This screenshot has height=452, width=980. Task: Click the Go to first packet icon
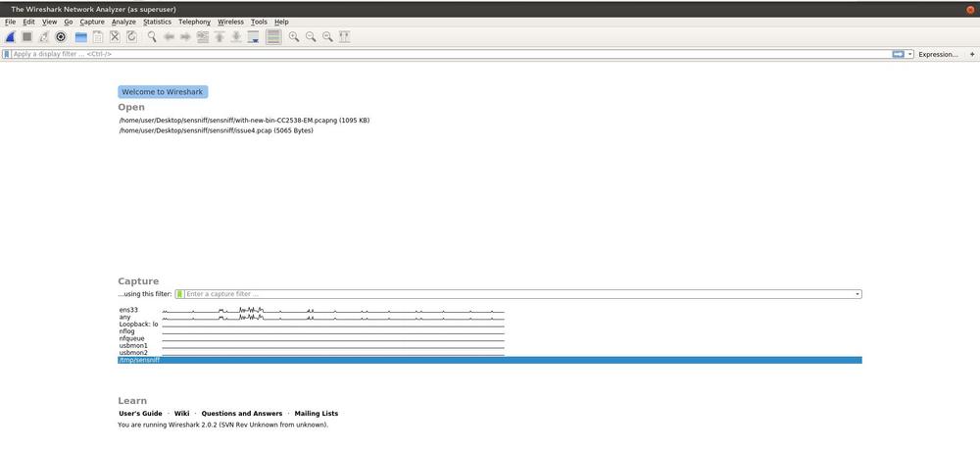click(220, 37)
